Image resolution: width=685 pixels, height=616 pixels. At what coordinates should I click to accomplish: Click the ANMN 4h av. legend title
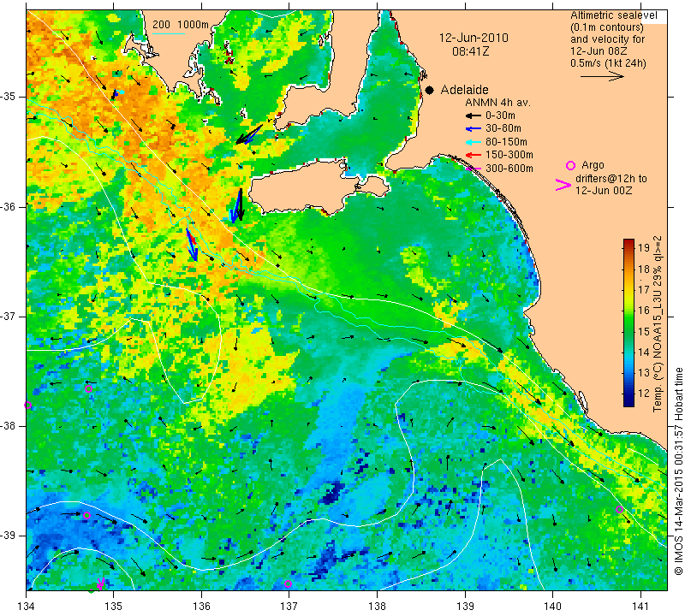(497, 103)
